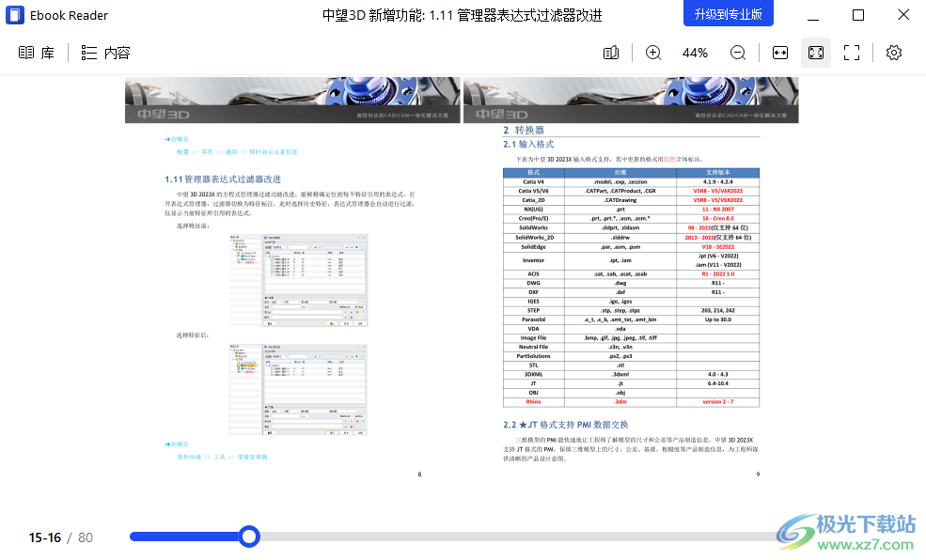Click the heading 2 转换器
The height and width of the screenshot is (560, 926).
click(524, 130)
